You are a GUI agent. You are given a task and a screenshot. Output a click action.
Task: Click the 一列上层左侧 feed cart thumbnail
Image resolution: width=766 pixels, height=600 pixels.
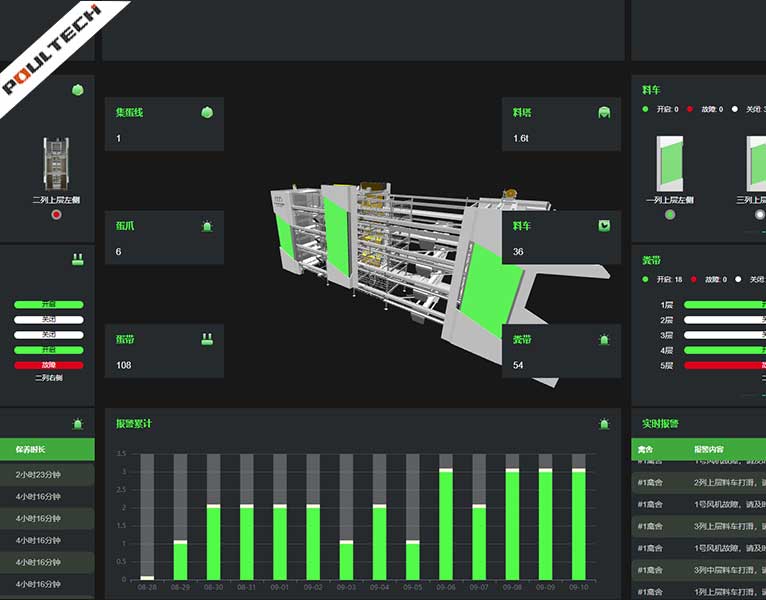tap(670, 164)
